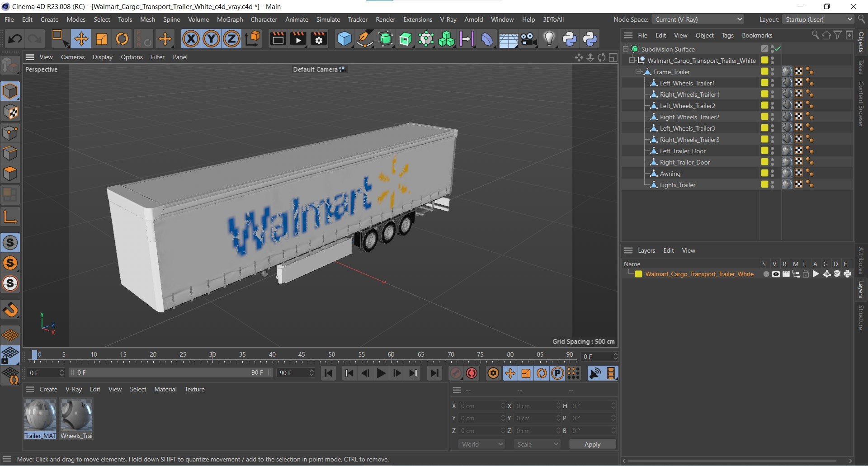Toggle Solo dot for Walmart layer
Image resolution: width=868 pixels, height=466 pixels.
[x=766, y=274]
